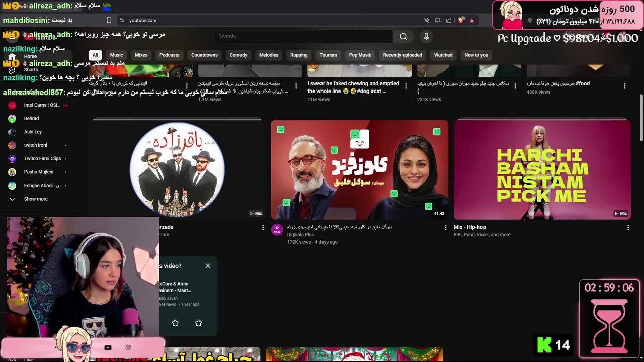Open Eshghe Abadi channel avatar in sidebar
Viewport: 644px width, 362px height.
point(12,186)
